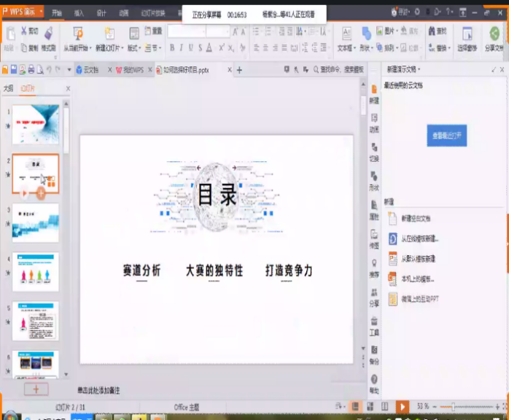Screen dimensions: 509x420
Task: Click the zoom slider handle
Action: (453, 406)
